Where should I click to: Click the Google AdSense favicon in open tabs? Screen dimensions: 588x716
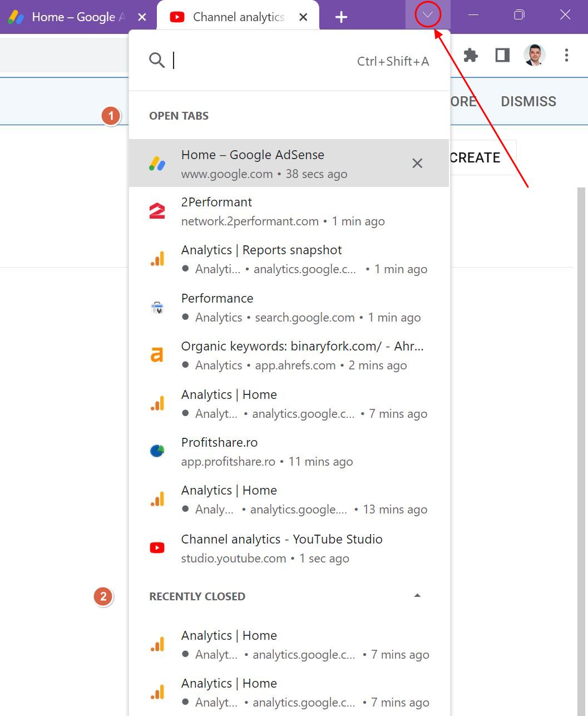point(157,163)
